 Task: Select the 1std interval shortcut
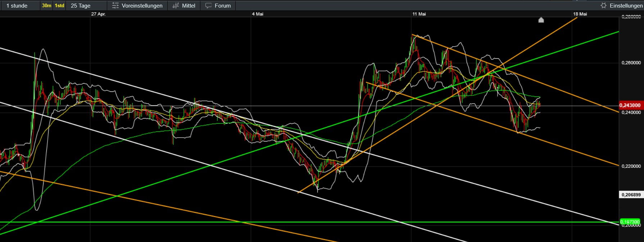[59, 5]
